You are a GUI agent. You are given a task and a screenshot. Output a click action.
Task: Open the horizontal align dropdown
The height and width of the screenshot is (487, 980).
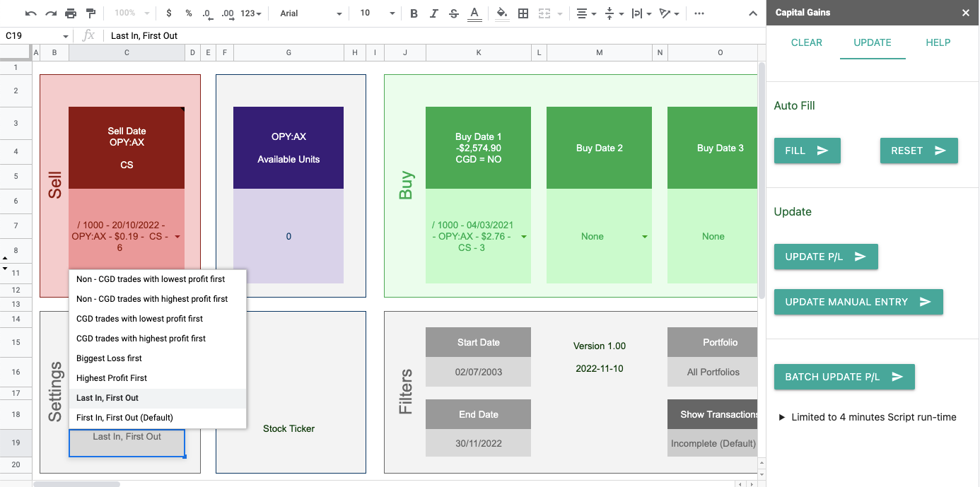pos(585,13)
